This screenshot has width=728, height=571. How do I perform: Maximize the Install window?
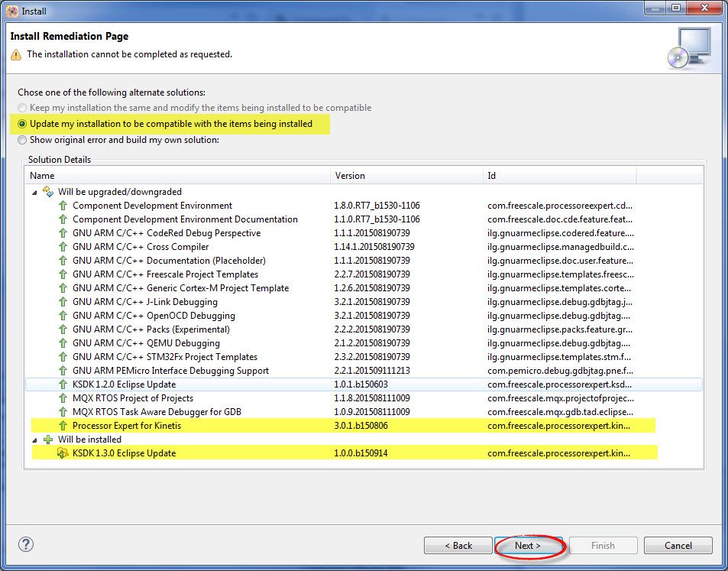pyautogui.click(x=676, y=8)
